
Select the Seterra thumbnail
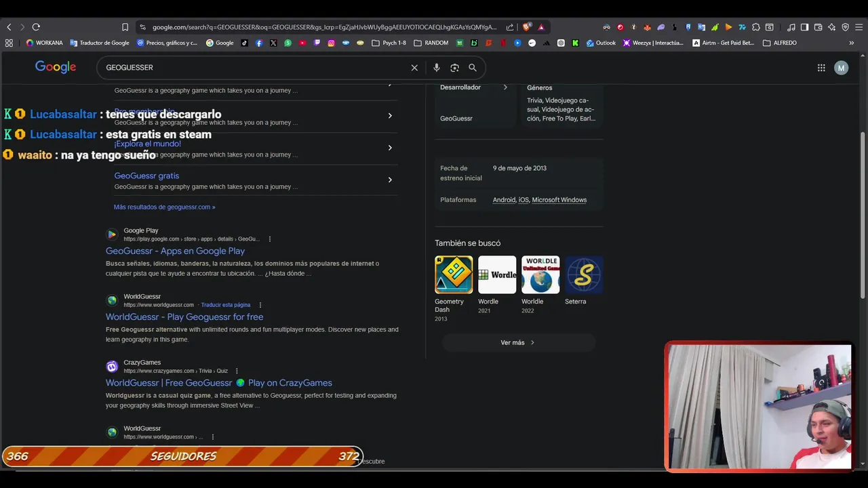coord(584,274)
